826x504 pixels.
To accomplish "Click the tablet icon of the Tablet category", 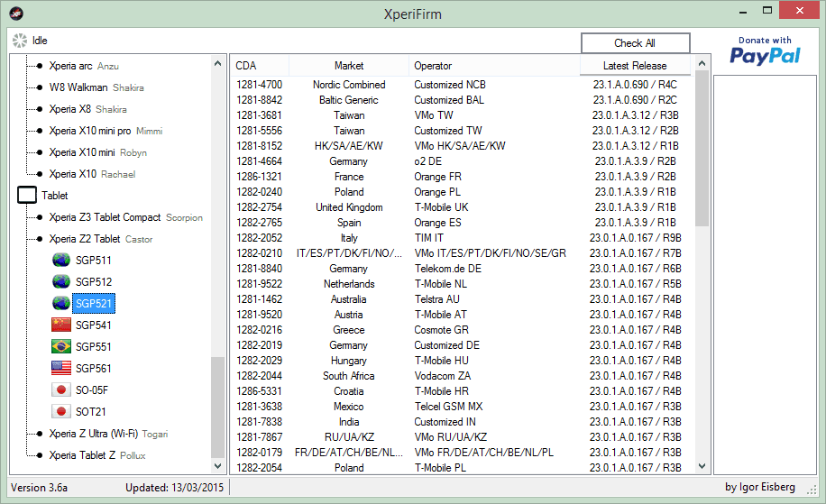I will click(x=27, y=195).
